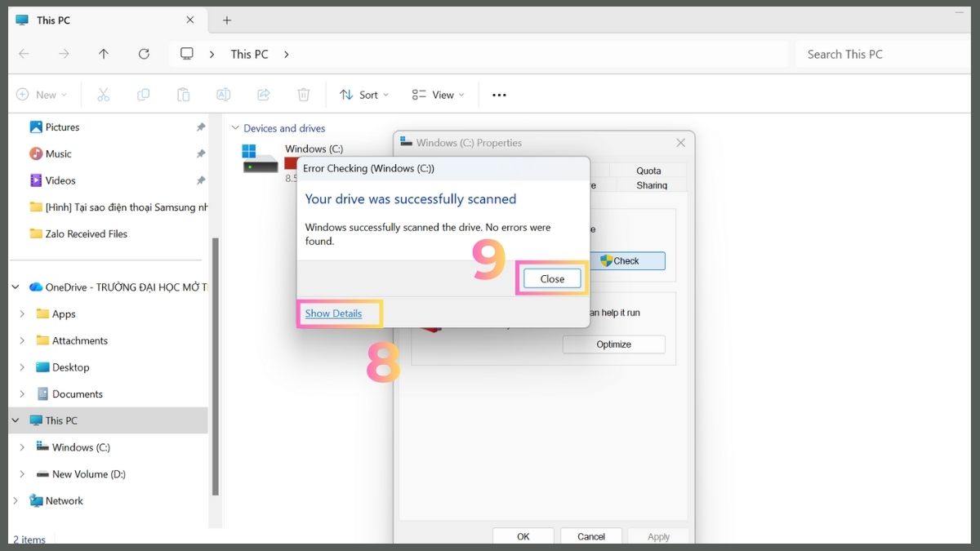Click OK in Windows (C:) Properties
This screenshot has height=551, width=980.
point(523,536)
